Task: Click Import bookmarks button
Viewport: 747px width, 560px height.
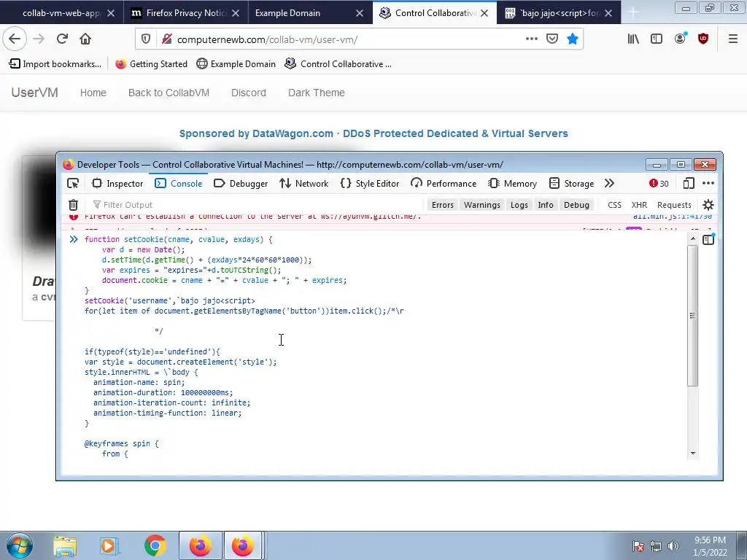Action: pos(55,64)
